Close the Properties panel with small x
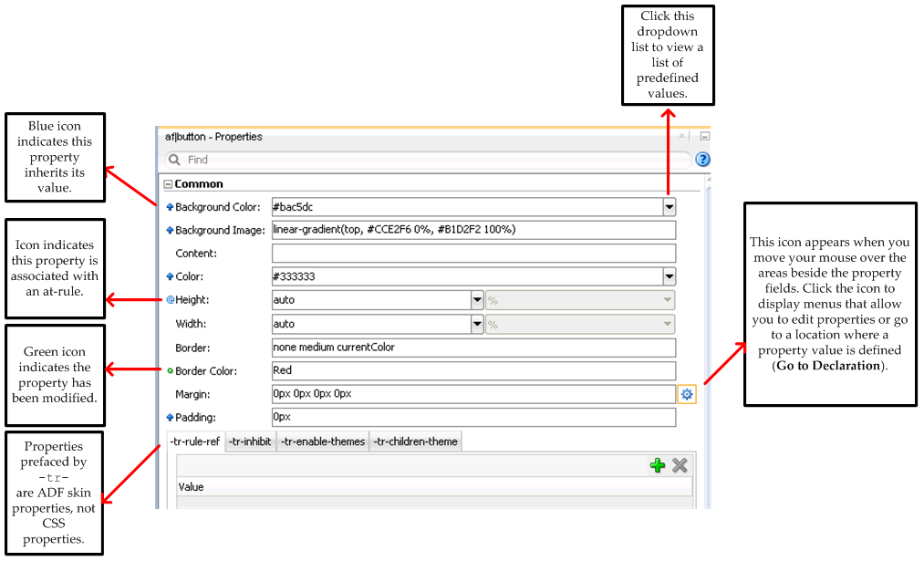The height and width of the screenshot is (561, 924). 681,136
